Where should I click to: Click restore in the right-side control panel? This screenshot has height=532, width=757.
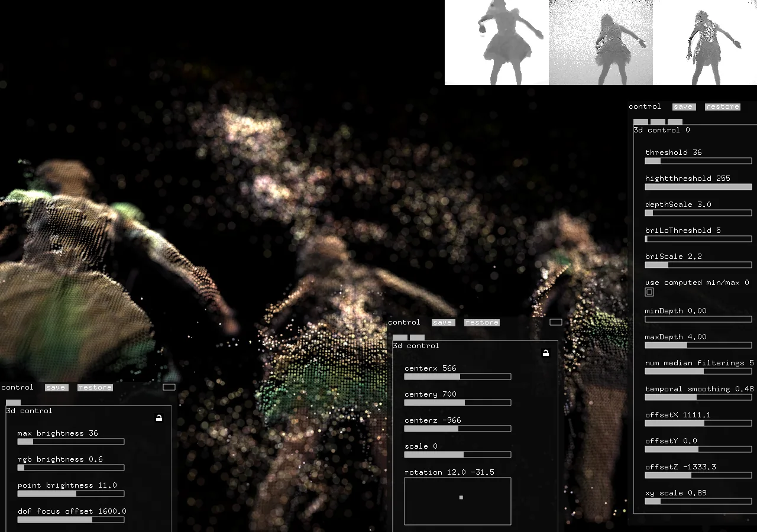[722, 107]
